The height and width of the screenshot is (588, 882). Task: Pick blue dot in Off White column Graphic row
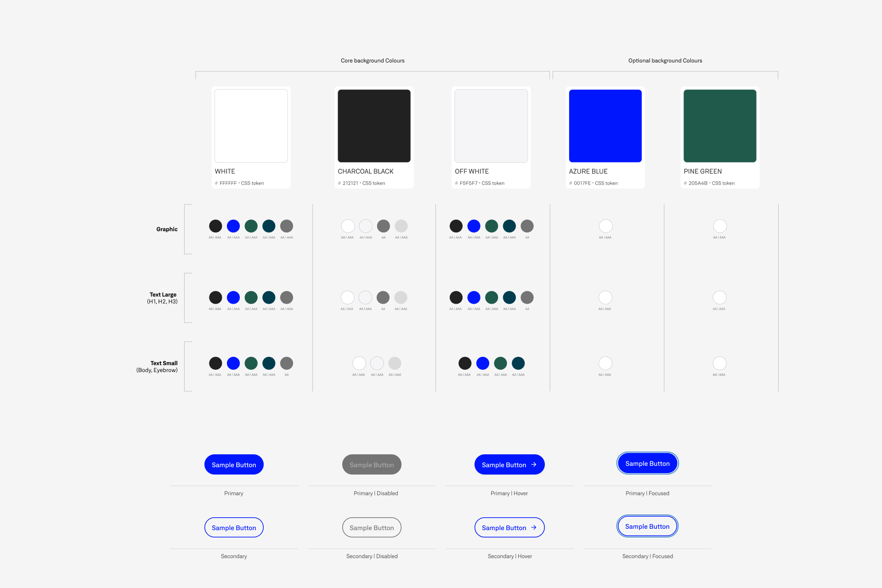point(474,226)
